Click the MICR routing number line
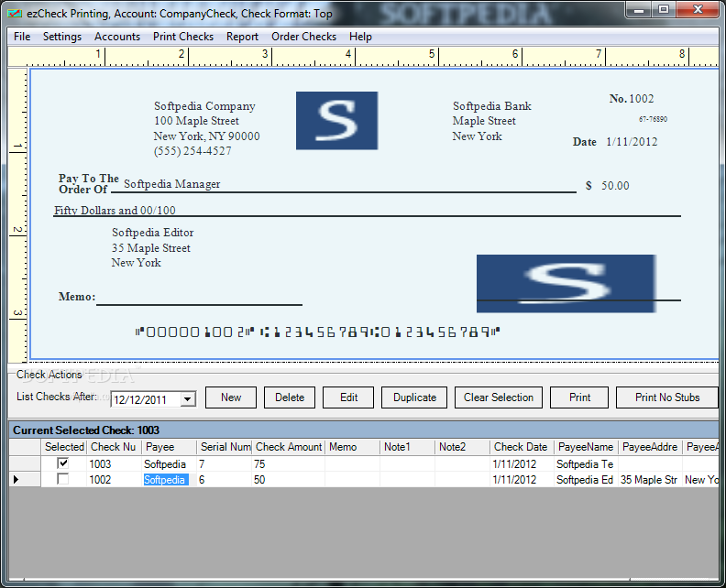This screenshot has width=726, height=588. [317, 332]
